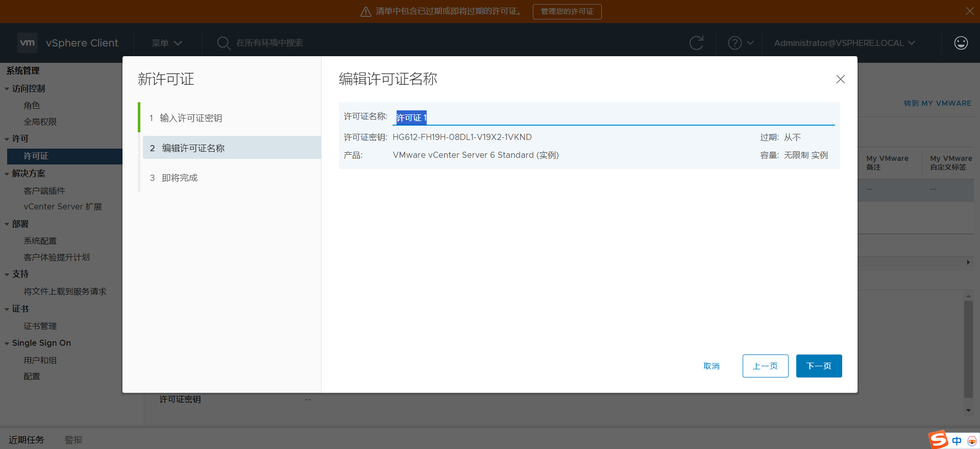
Task: Collapse the Single Sign On section
Action: click(x=7, y=343)
